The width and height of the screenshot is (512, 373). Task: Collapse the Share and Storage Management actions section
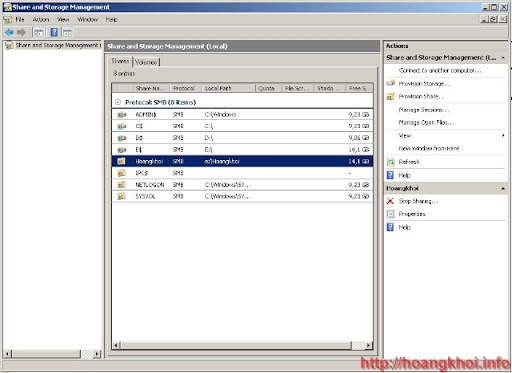click(x=503, y=58)
